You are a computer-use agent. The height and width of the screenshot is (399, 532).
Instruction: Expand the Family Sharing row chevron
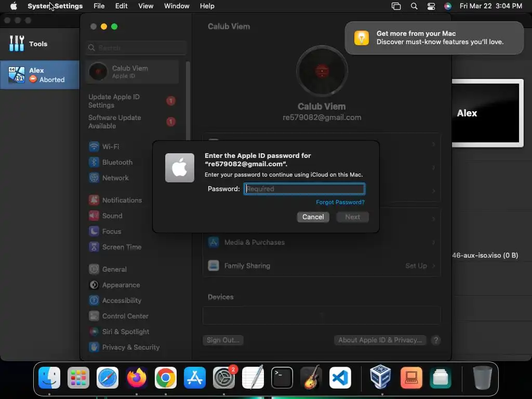pyautogui.click(x=434, y=265)
